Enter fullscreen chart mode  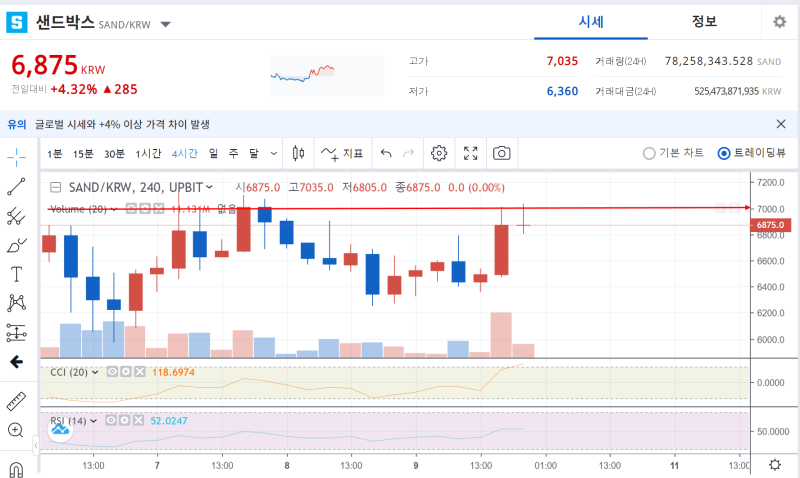(470, 153)
